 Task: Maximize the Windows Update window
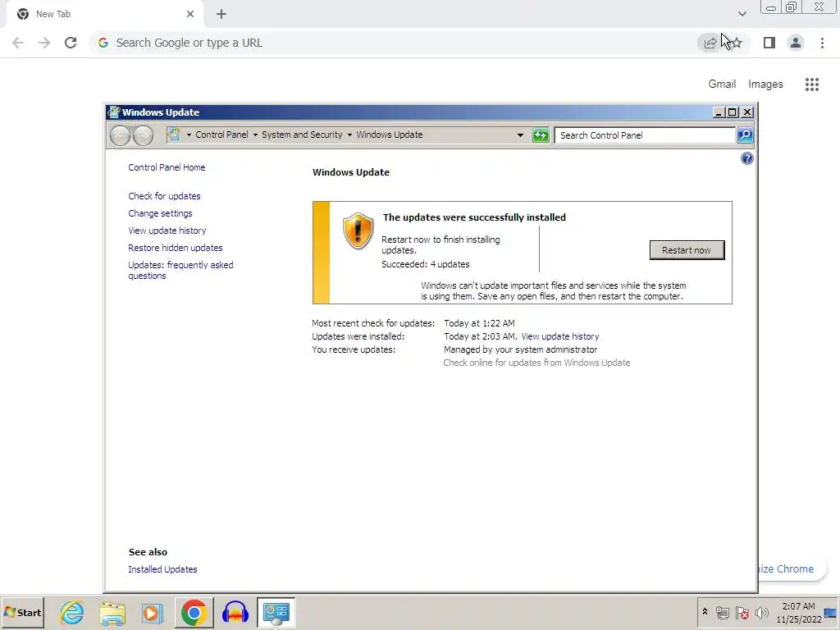pos(733,112)
